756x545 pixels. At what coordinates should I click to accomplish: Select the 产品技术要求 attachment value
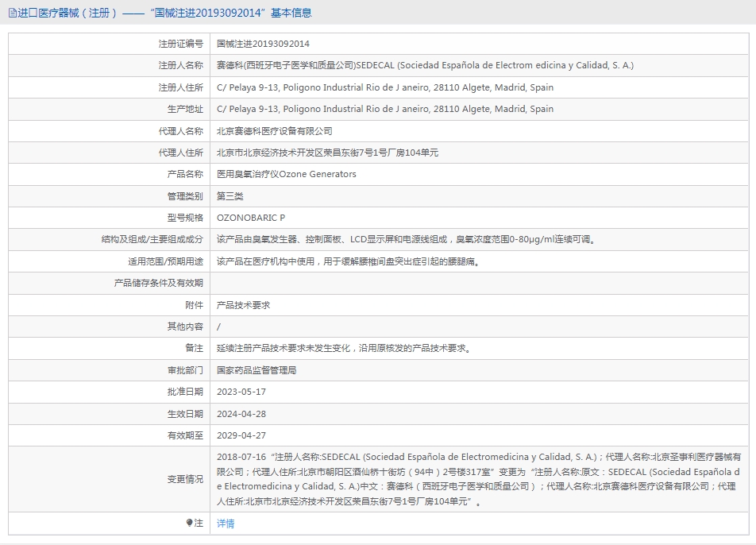click(243, 305)
